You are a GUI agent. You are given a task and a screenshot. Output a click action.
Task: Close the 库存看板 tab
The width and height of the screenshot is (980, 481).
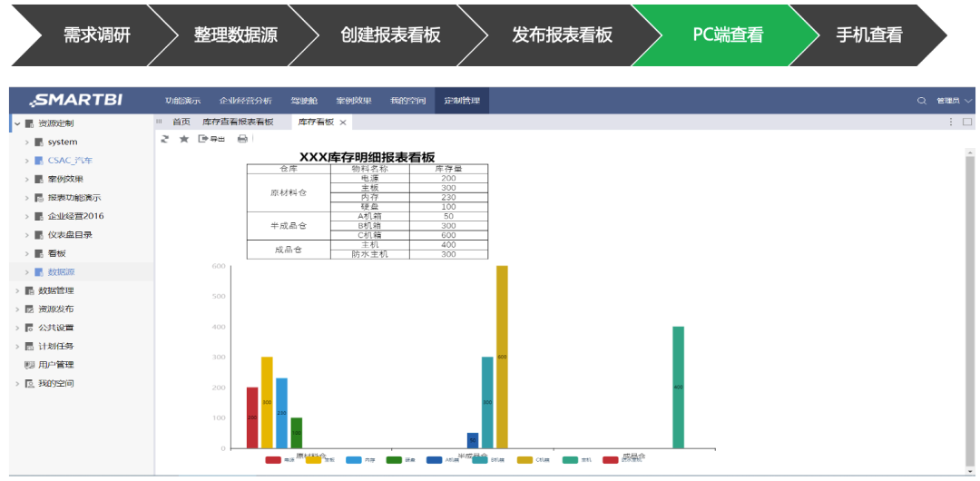[342, 123]
